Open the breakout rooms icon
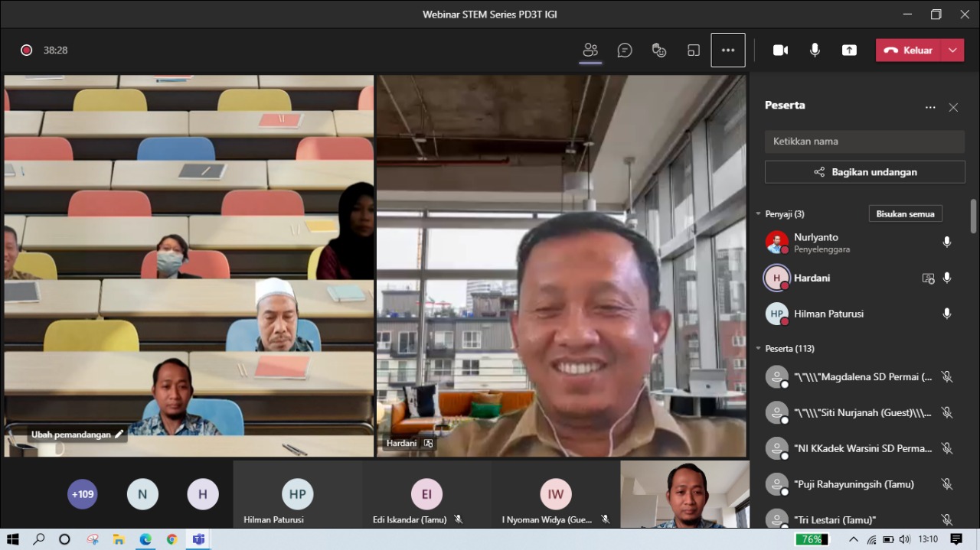980x550 pixels. [x=694, y=50]
